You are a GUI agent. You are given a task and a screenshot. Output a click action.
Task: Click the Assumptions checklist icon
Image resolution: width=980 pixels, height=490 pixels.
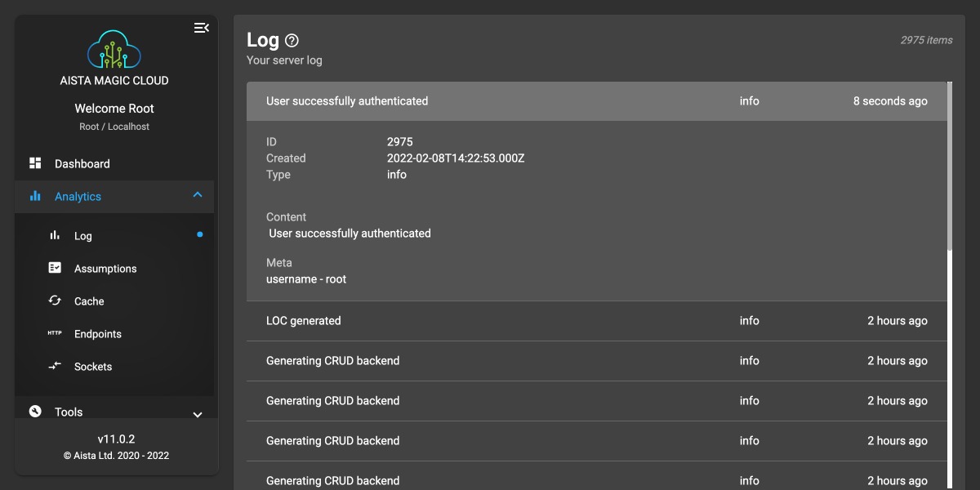pyautogui.click(x=55, y=268)
